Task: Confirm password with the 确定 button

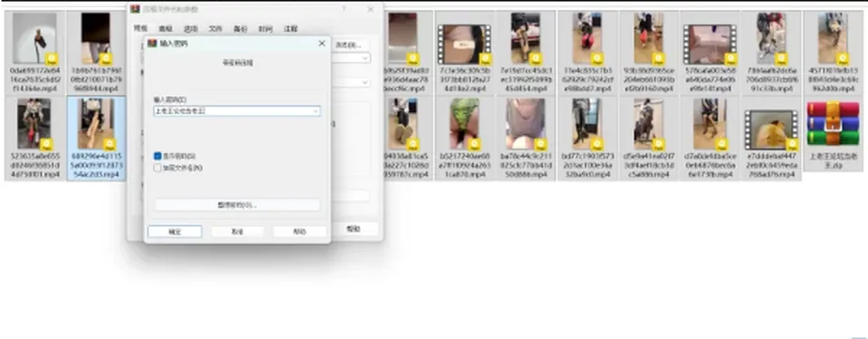Action: pos(175,231)
